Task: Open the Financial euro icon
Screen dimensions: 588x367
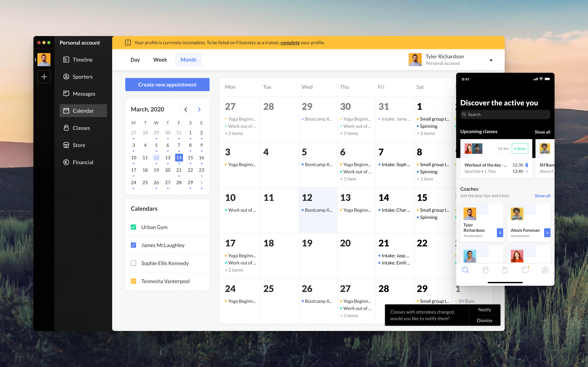Action: tap(66, 162)
